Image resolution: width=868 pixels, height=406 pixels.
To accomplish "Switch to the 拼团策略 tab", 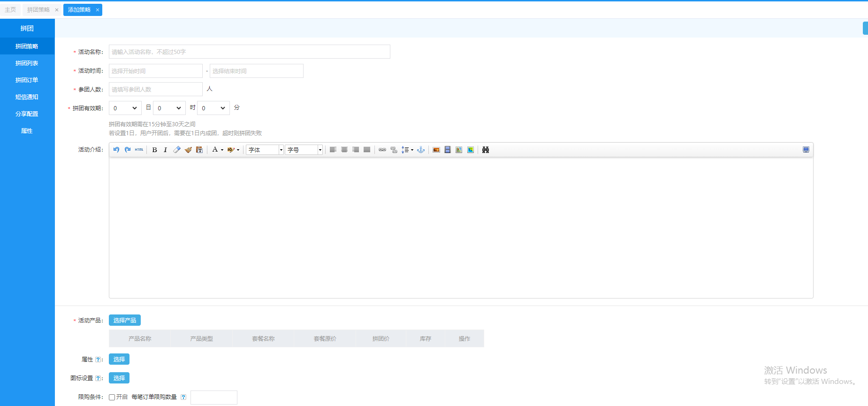I will pos(38,10).
